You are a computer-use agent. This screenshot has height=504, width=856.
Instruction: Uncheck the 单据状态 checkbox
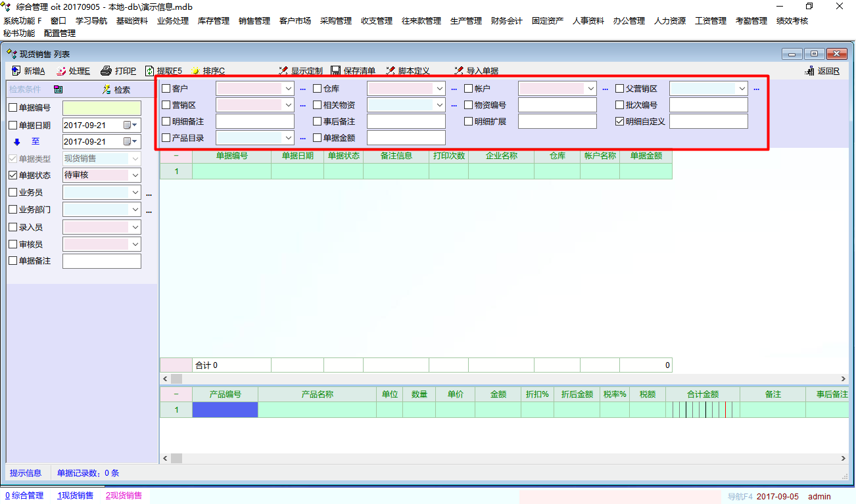tap(13, 175)
